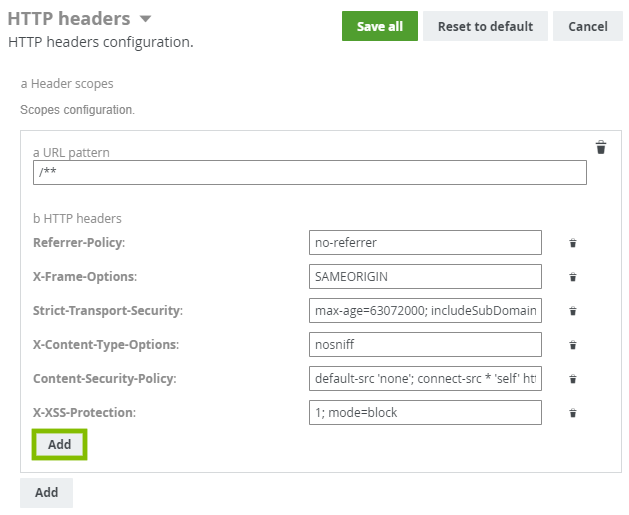Edit the Content-Security-Policy value field
The width and height of the screenshot is (629, 515).
pyautogui.click(x=425, y=378)
